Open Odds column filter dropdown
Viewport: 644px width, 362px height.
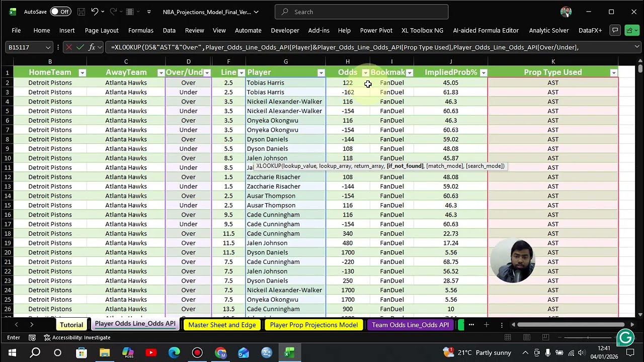365,72
